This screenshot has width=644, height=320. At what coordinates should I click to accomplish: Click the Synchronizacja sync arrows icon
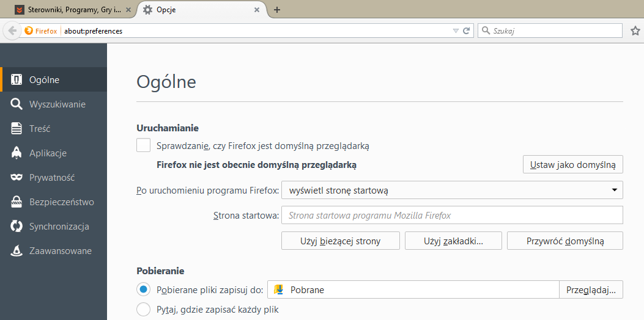[17, 227]
